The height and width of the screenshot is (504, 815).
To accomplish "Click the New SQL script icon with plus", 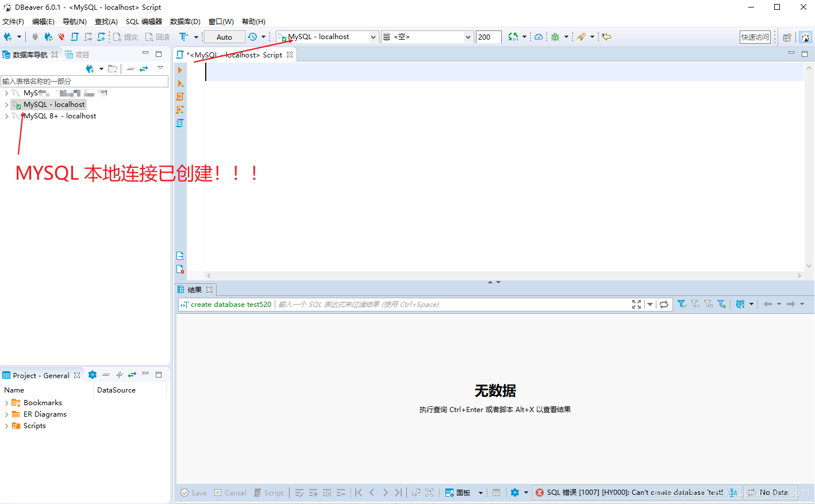I will [102, 37].
